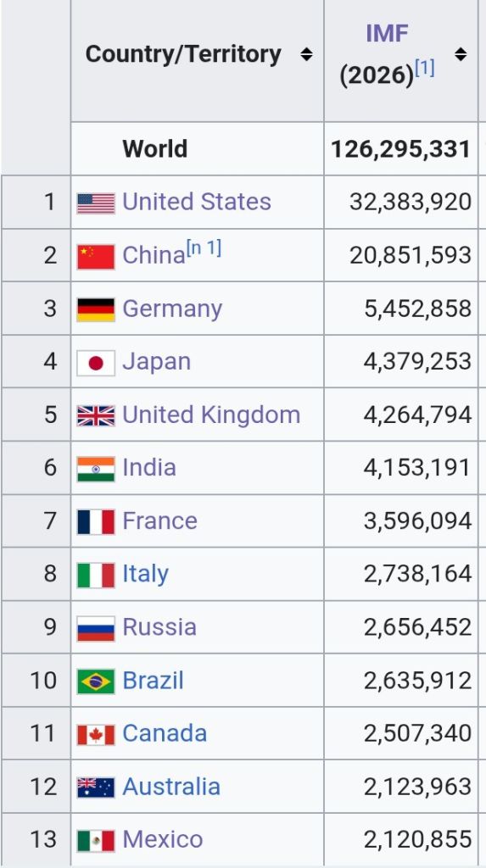The height and width of the screenshot is (868, 486).
Task: Open the Russia country link
Action: click(159, 626)
